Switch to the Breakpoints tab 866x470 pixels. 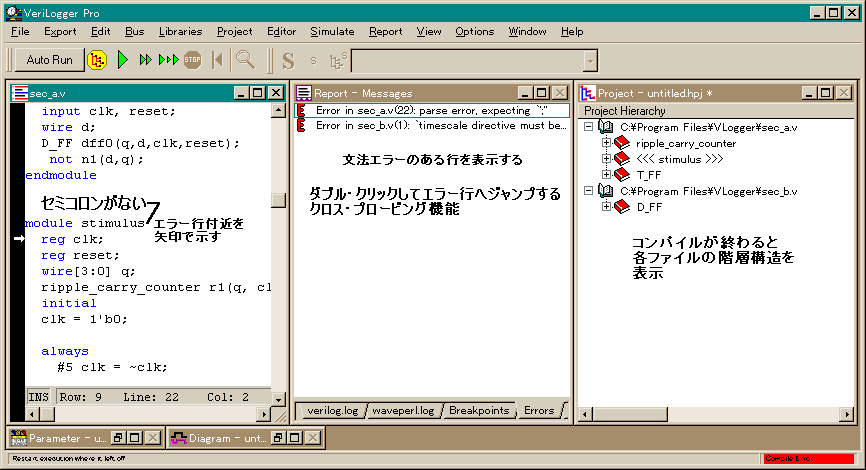tap(480, 410)
